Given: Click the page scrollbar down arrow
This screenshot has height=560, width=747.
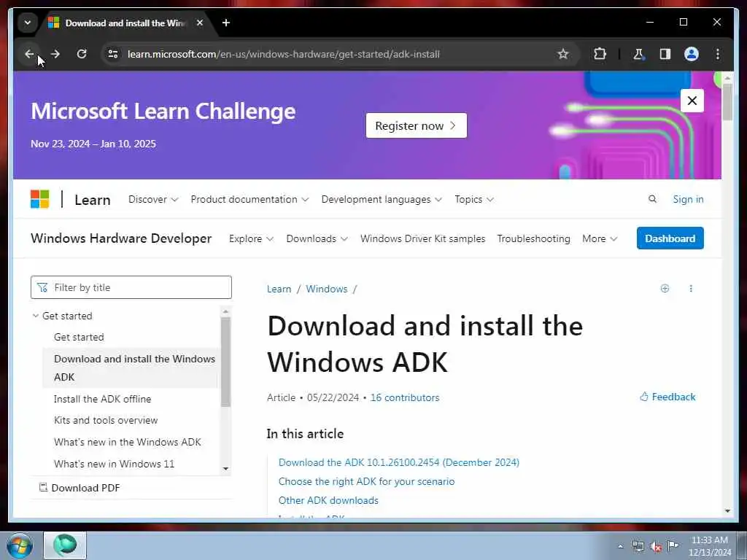Looking at the screenshot, I should 727,511.
